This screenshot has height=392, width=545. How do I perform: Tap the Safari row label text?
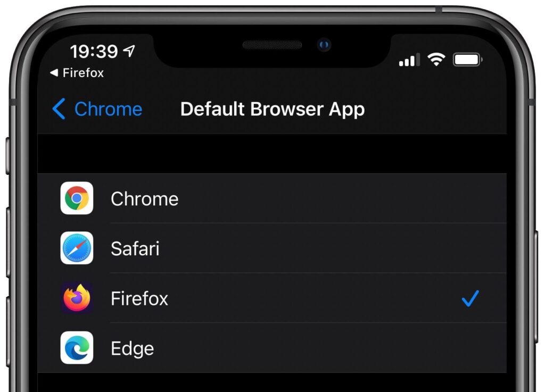pos(135,248)
